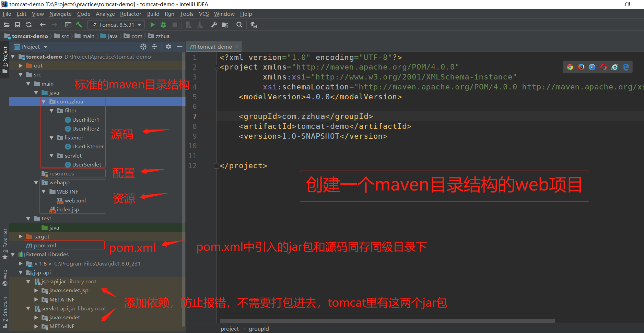Click the groupId breadcrumb at editor bottom
The height and width of the screenshot is (333, 644).
point(259,329)
